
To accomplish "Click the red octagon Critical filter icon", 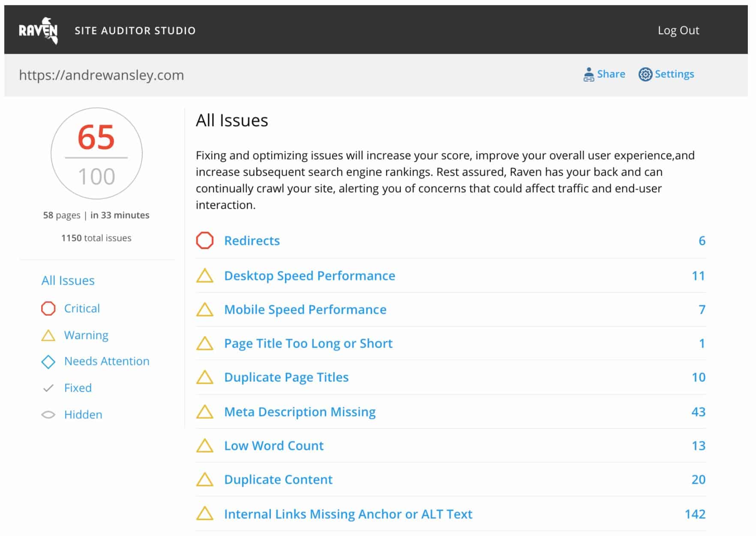I will pyautogui.click(x=48, y=308).
